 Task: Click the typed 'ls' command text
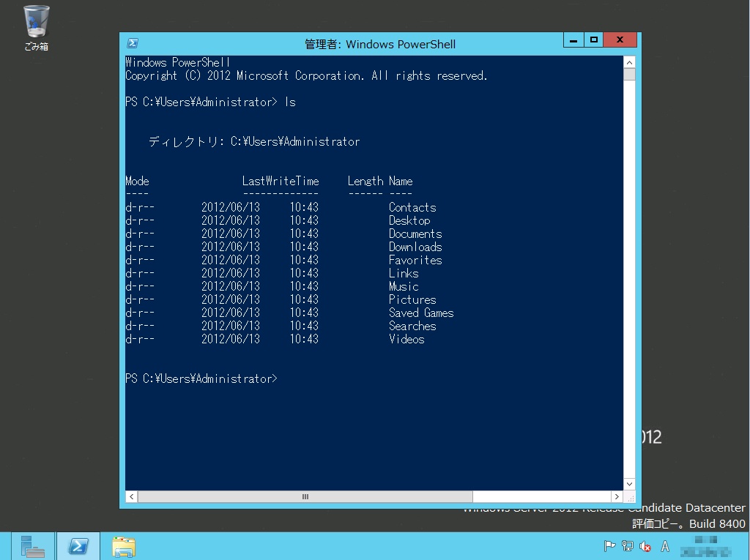290,102
